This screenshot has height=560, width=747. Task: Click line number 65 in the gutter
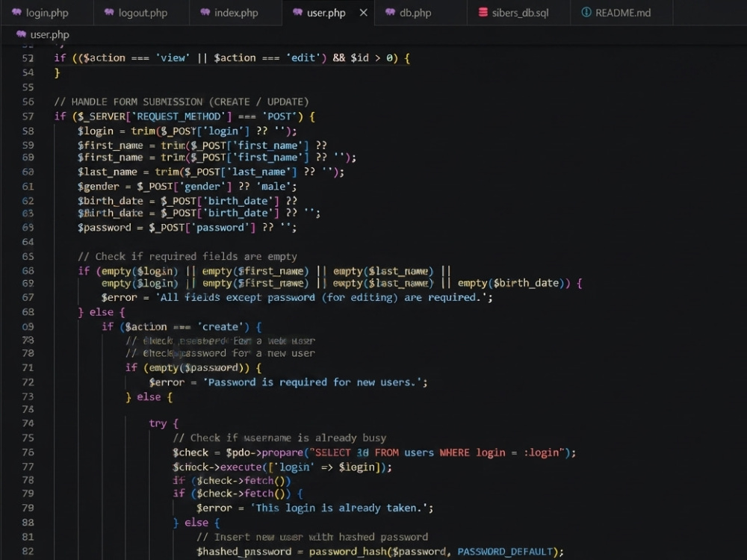[28, 257]
